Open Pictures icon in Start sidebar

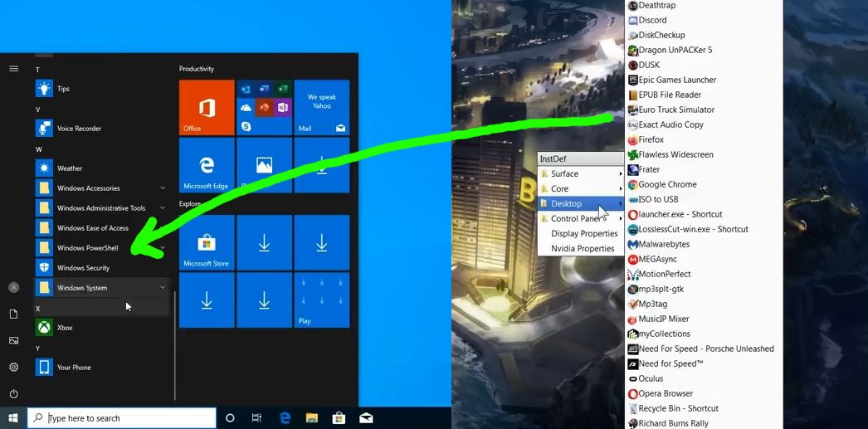pos(14,340)
